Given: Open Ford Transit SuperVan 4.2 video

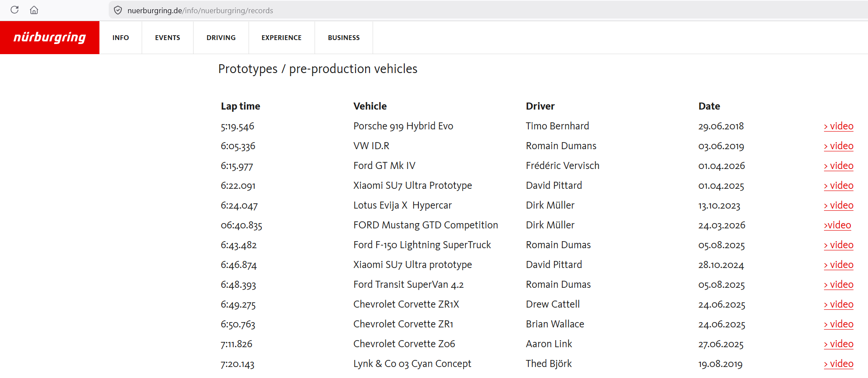Looking at the screenshot, I should [839, 285].
